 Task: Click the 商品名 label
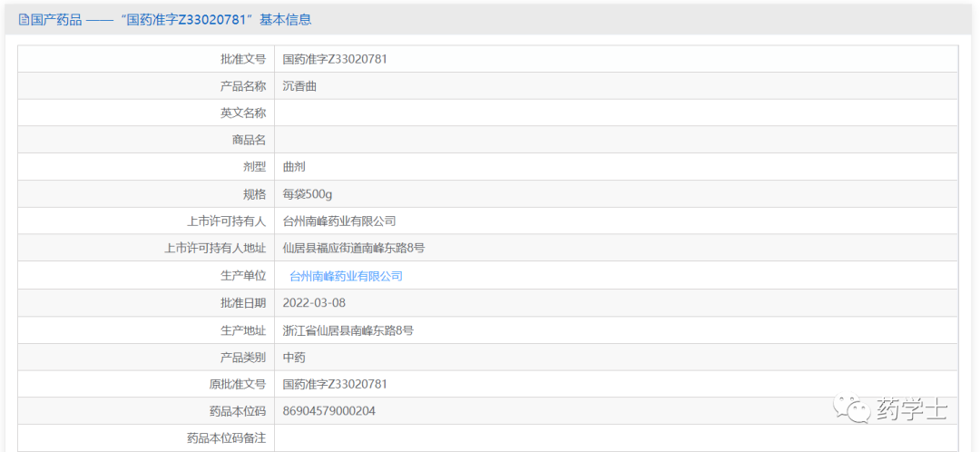[x=250, y=140]
